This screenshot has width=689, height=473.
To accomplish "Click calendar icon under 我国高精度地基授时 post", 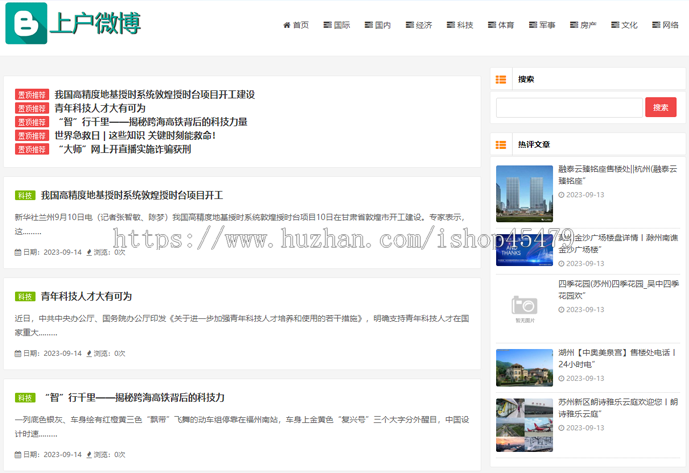I will tap(18, 252).
